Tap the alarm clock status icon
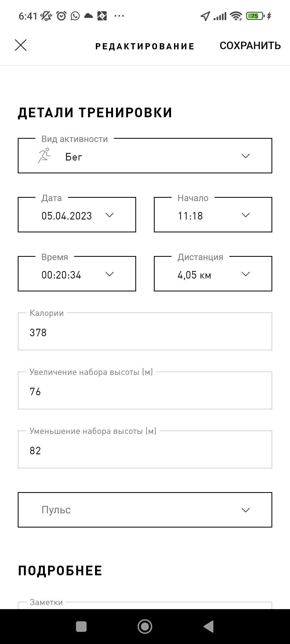This screenshot has height=644, width=290. 61,16
